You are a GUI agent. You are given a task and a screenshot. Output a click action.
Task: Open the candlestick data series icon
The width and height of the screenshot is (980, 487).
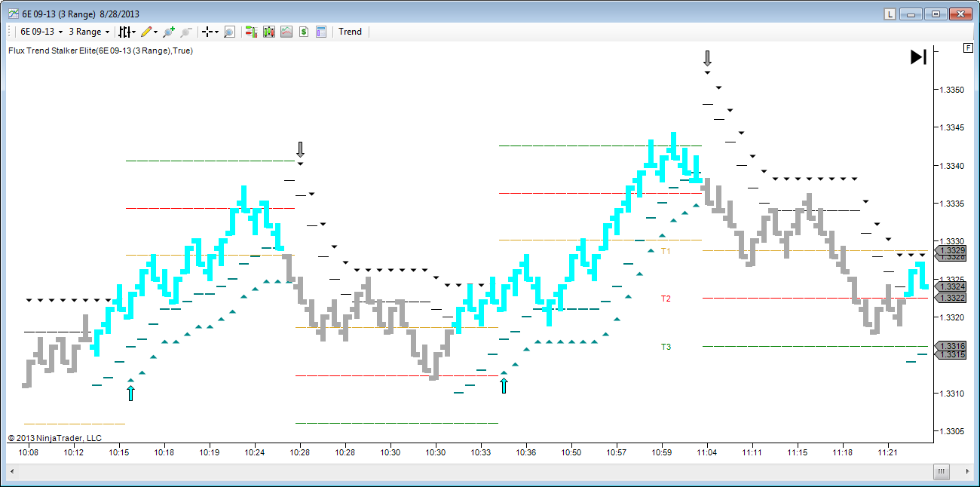268,32
